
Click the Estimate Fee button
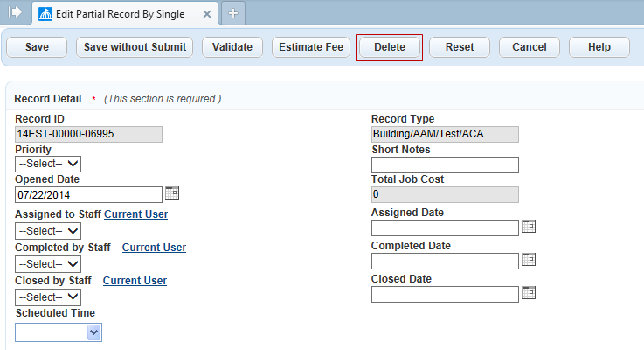click(310, 47)
